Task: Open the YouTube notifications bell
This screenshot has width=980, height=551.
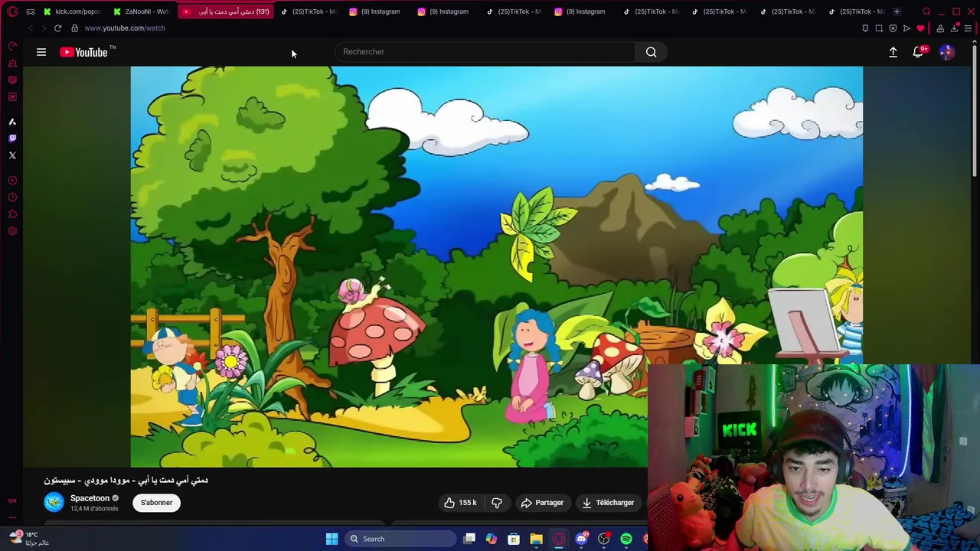Action: tap(919, 52)
